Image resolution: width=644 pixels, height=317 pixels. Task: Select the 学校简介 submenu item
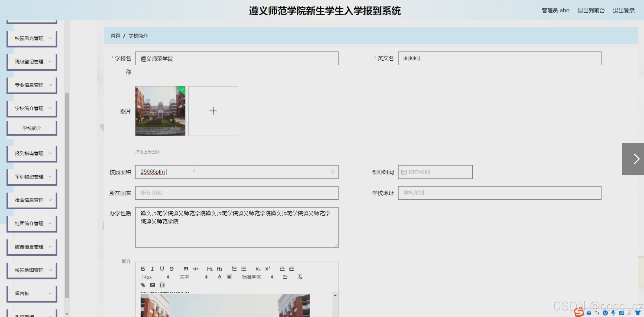[32, 128]
